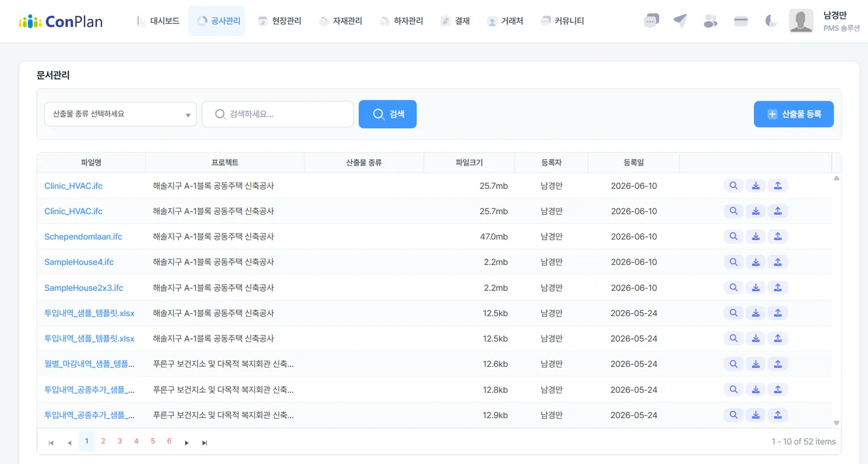This screenshot has width=868, height=464.
Task: Jump to last page in pager
Action: point(205,443)
